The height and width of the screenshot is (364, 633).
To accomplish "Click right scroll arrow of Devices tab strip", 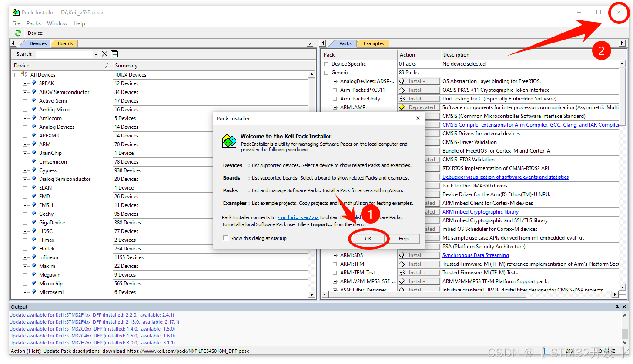I will (310, 43).
